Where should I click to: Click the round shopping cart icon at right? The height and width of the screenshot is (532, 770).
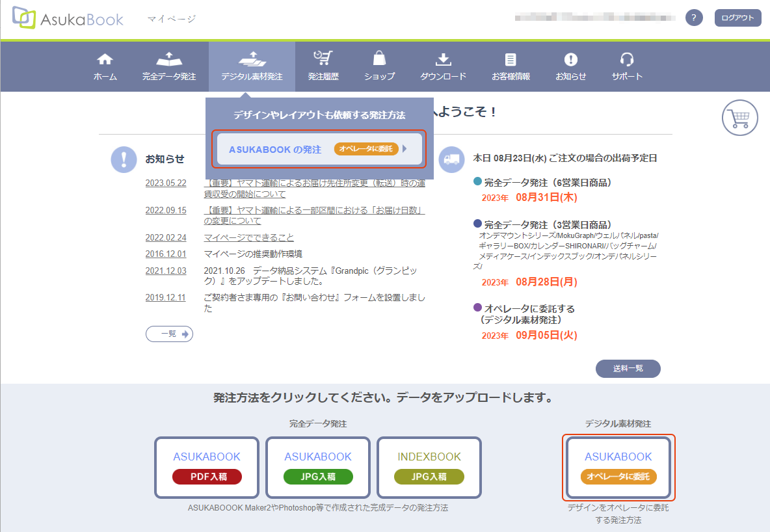739,118
